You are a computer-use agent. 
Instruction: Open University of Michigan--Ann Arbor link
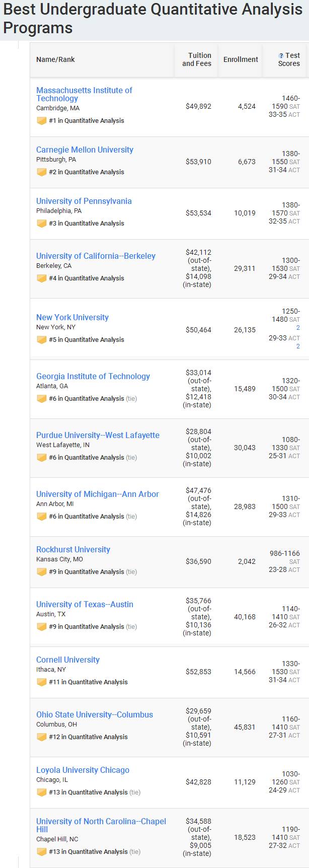(x=98, y=494)
